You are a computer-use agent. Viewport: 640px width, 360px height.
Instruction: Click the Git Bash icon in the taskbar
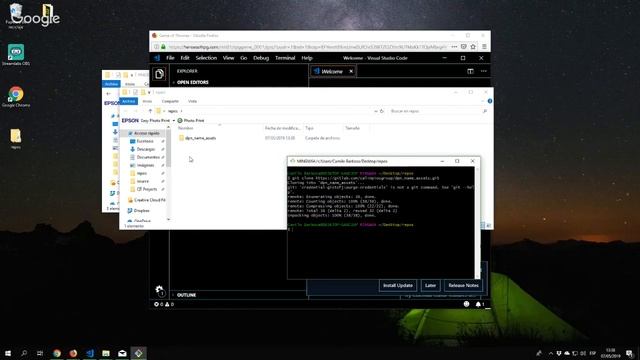pyautogui.click(x=138, y=353)
